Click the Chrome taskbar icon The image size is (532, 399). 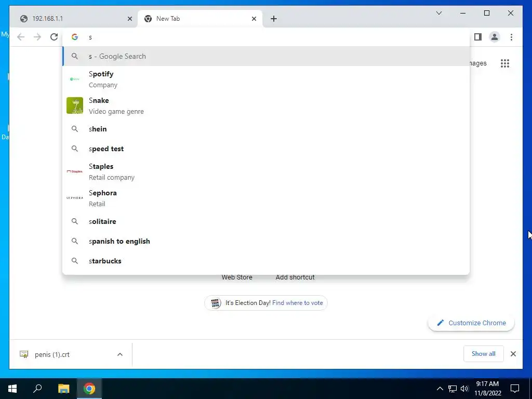[x=89, y=389]
